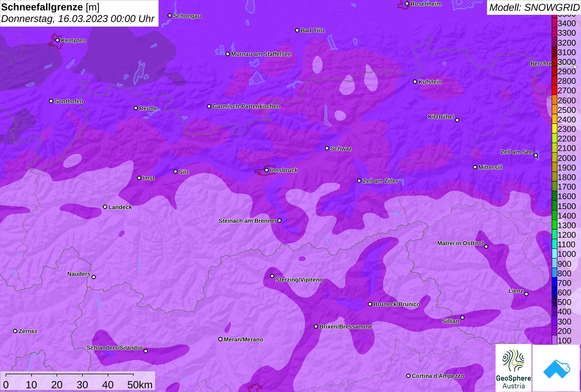Select the Kufstein city marker dot
Image resolution: width=581 pixels, height=392 pixels.
tap(415, 82)
